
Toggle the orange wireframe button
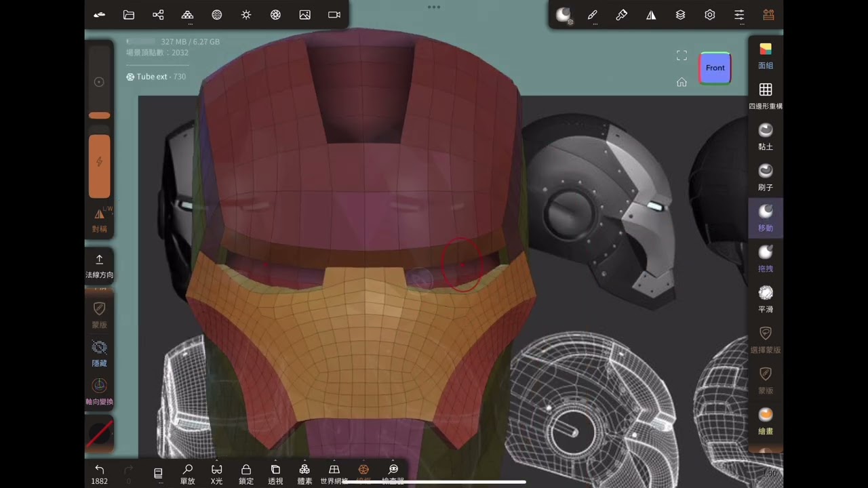pos(363,474)
